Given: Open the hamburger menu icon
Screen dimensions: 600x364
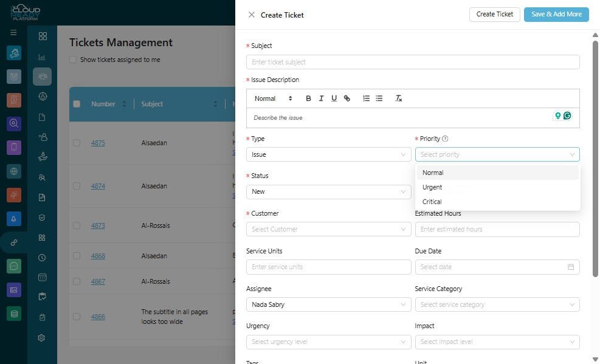Looking at the screenshot, I should (x=13, y=32).
